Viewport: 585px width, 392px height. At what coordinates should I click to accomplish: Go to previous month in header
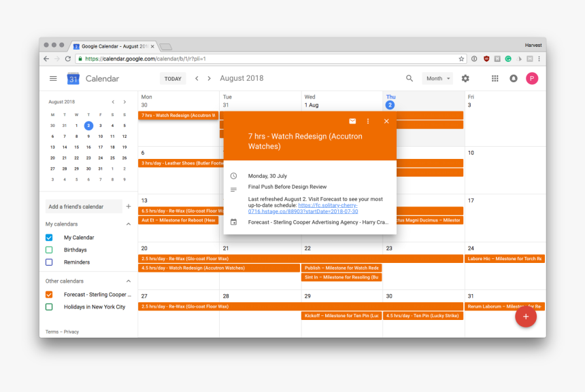tap(197, 78)
